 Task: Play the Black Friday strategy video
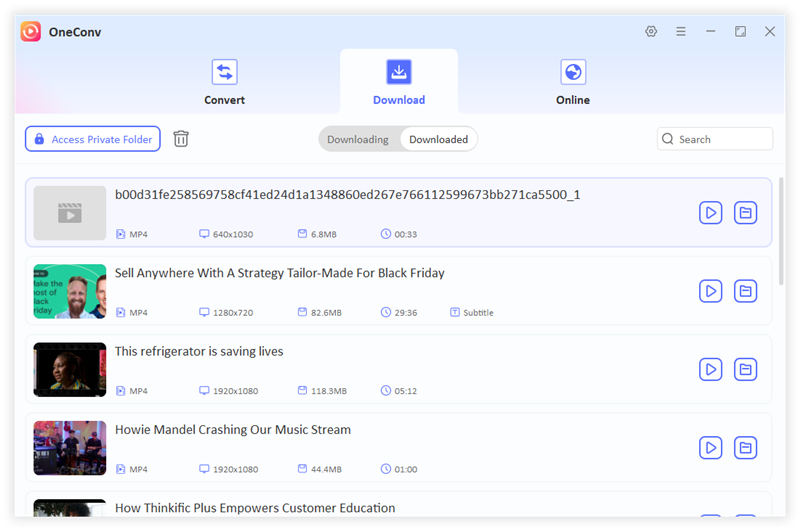click(710, 291)
